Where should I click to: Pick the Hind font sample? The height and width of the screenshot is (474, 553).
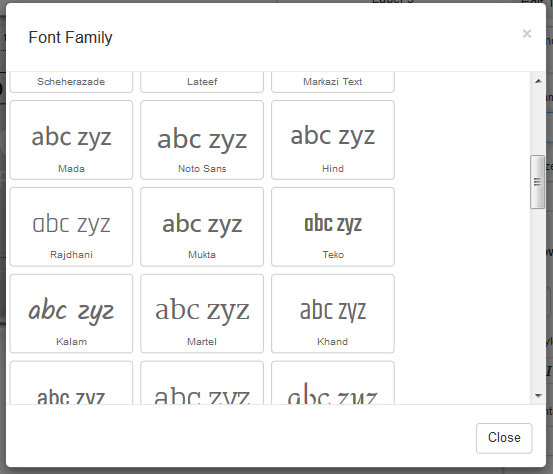(x=333, y=140)
